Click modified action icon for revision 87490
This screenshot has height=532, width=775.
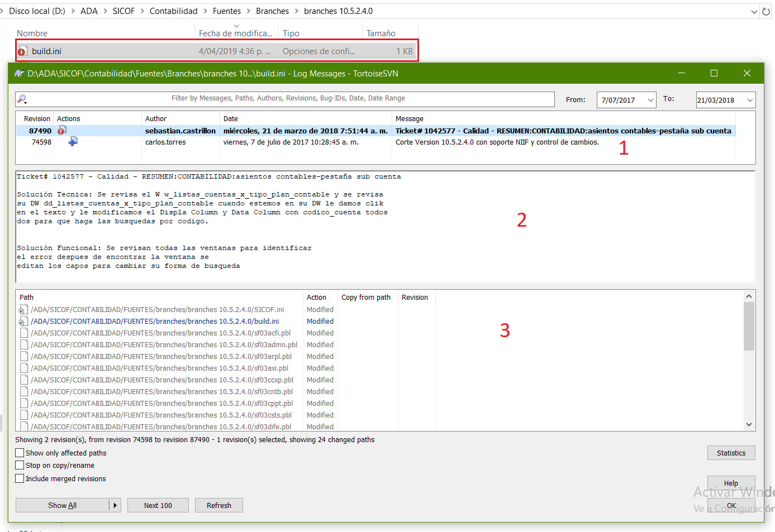click(x=62, y=131)
